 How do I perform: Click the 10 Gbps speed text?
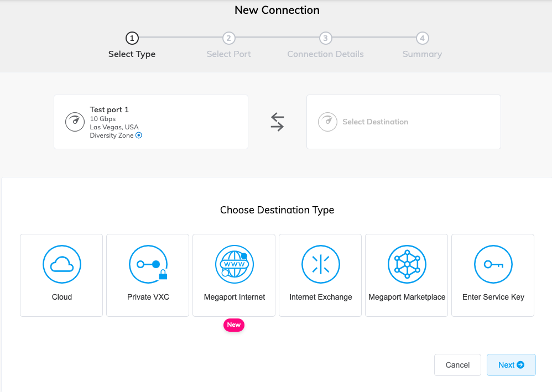click(102, 119)
